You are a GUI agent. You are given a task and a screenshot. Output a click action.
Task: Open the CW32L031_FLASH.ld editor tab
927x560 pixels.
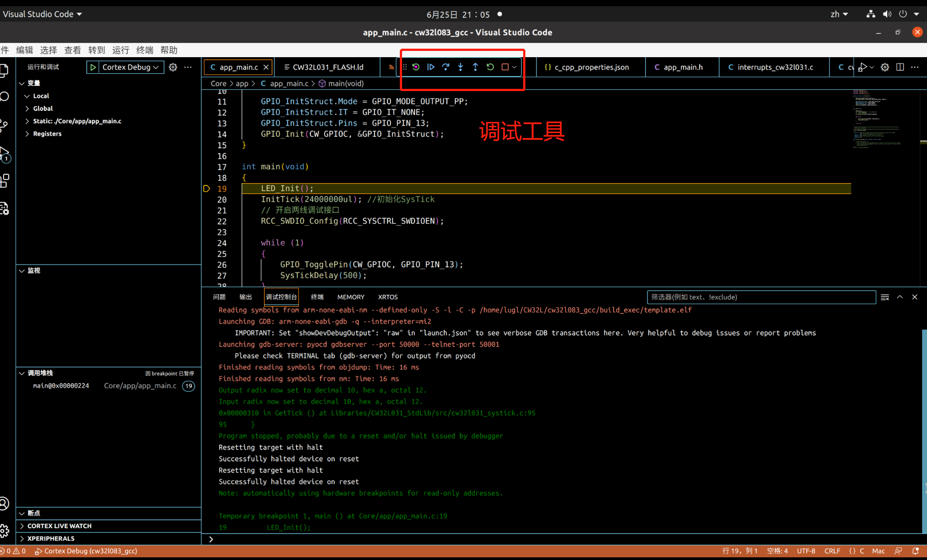pyautogui.click(x=327, y=67)
